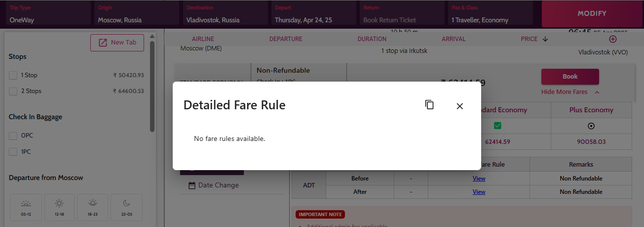The height and width of the screenshot is (227, 644).
Task: Click the Date Change calendar icon
Action: tap(192, 185)
